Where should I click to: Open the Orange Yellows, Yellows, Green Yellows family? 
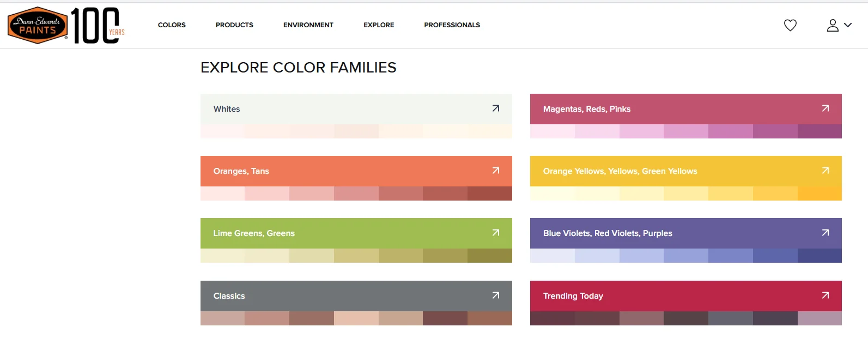point(620,171)
